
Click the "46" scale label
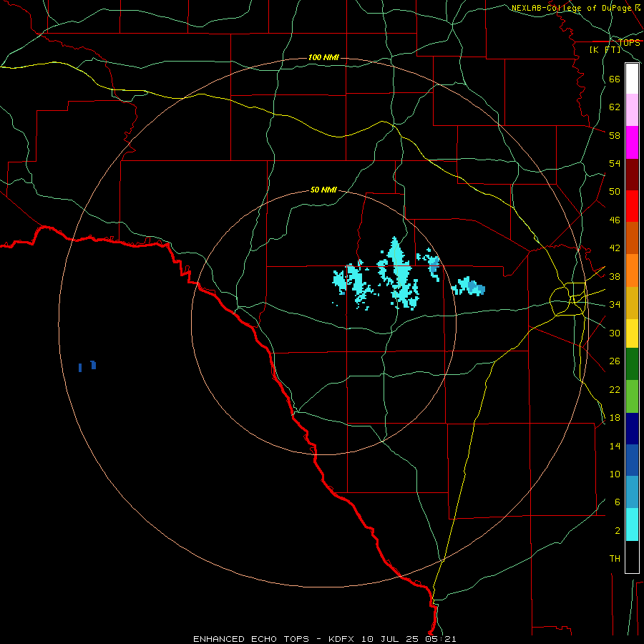pyautogui.click(x=615, y=220)
